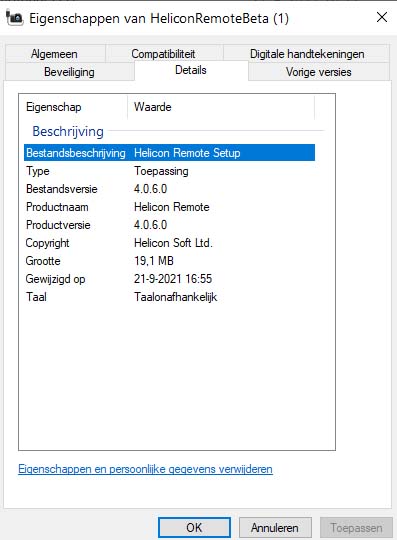Click the Helicon Remote Setup value

pos(187,153)
